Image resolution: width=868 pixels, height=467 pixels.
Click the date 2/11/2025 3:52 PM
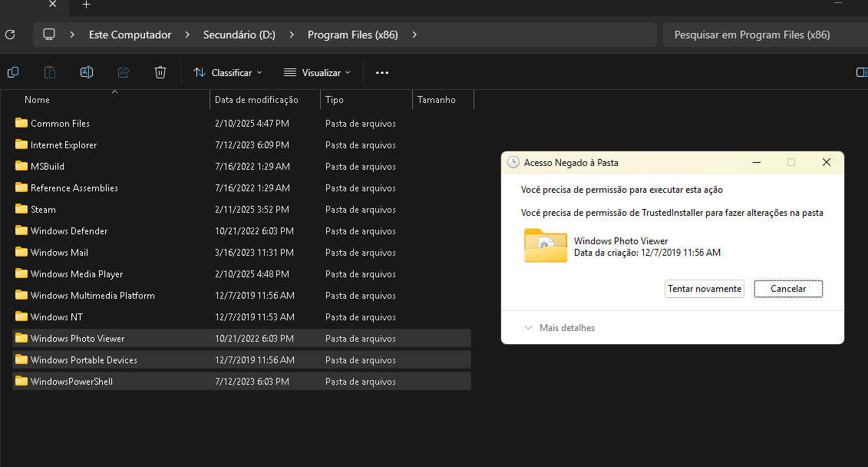point(252,210)
